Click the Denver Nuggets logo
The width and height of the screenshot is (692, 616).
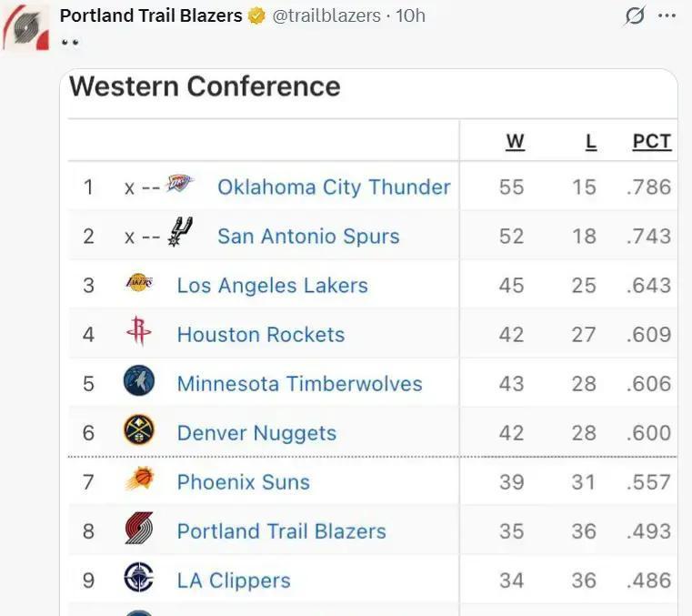139,431
